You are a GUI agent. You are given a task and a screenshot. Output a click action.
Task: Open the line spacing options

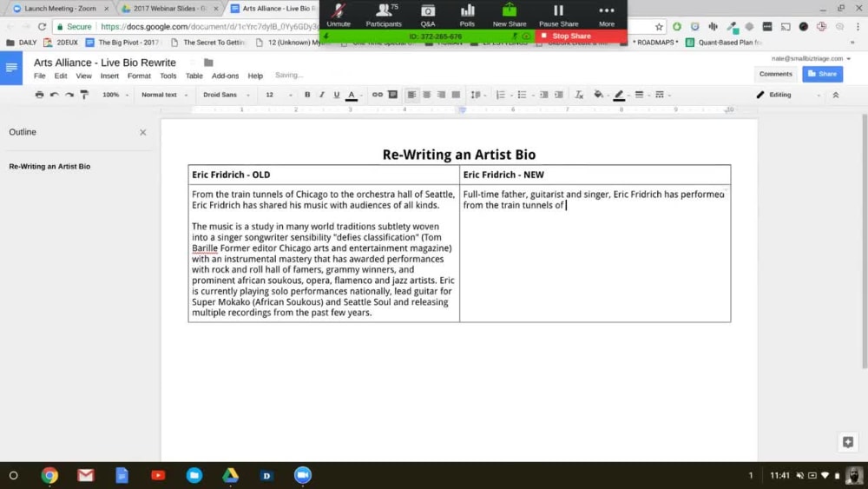pyautogui.click(x=477, y=95)
